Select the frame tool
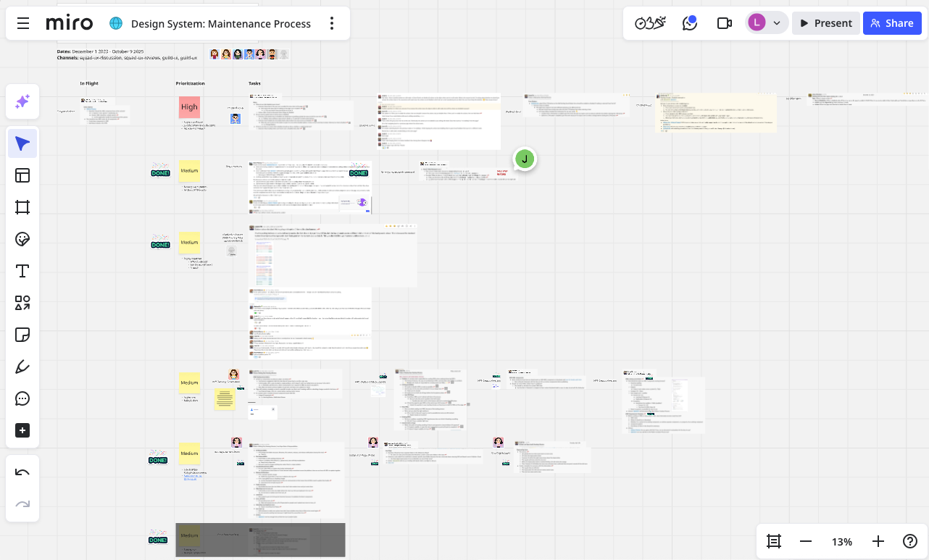929x560 pixels. (x=22, y=206)
